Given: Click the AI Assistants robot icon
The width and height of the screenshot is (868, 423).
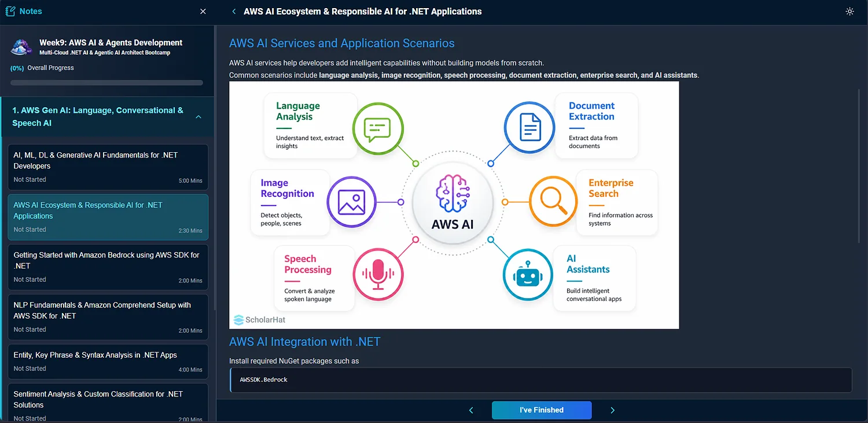Looking at the screenshot, I should point(528,276).
